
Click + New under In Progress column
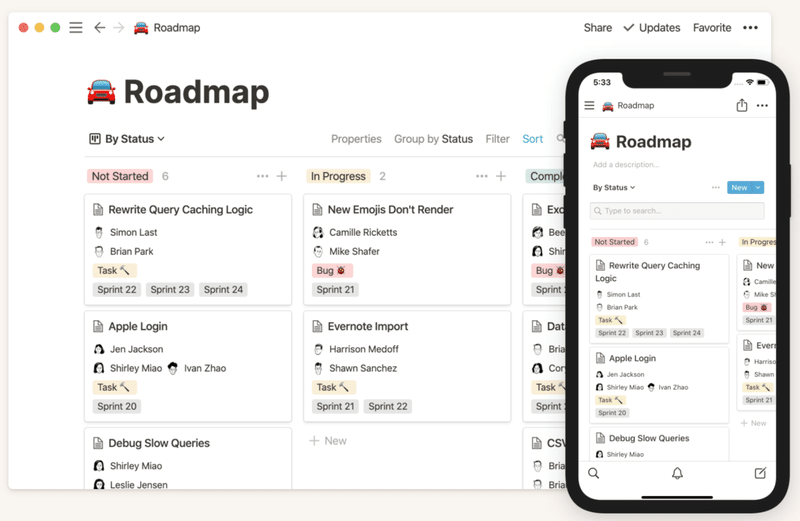[x=328, y=441]
